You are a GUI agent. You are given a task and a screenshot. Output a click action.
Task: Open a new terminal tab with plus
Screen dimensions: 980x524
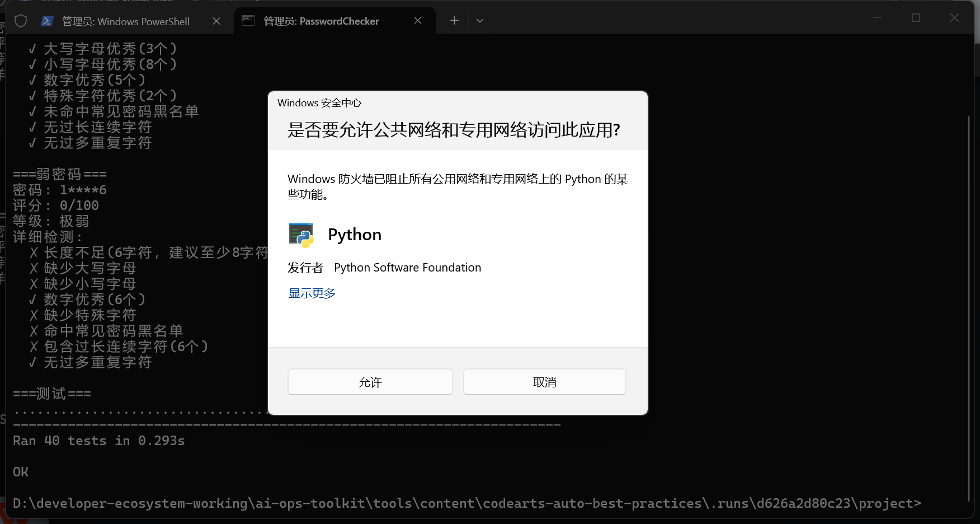point(454,21)
